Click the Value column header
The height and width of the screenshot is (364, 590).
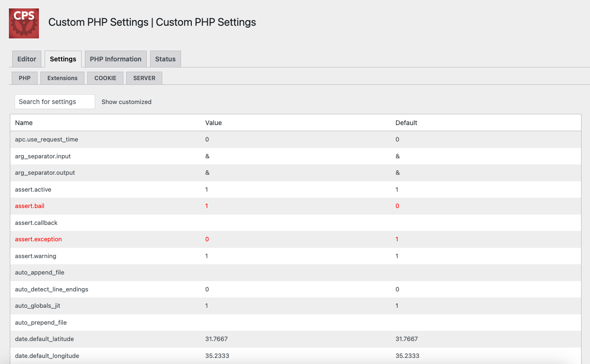coord(213,122)
